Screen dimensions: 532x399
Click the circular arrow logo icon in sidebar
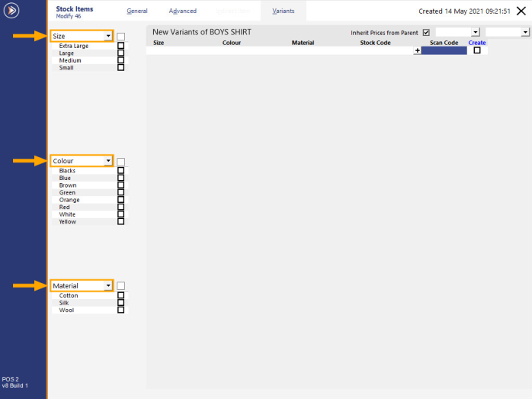pos(11,11)
